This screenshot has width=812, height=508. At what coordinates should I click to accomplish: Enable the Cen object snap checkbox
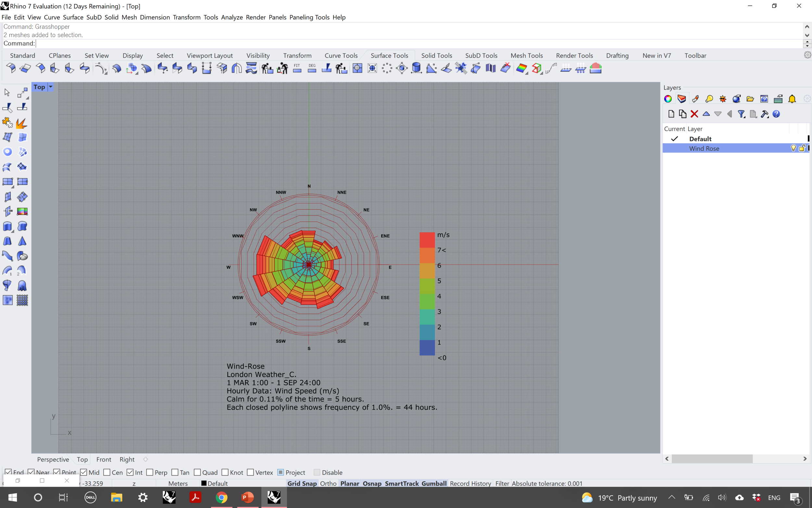click(107, 472)
